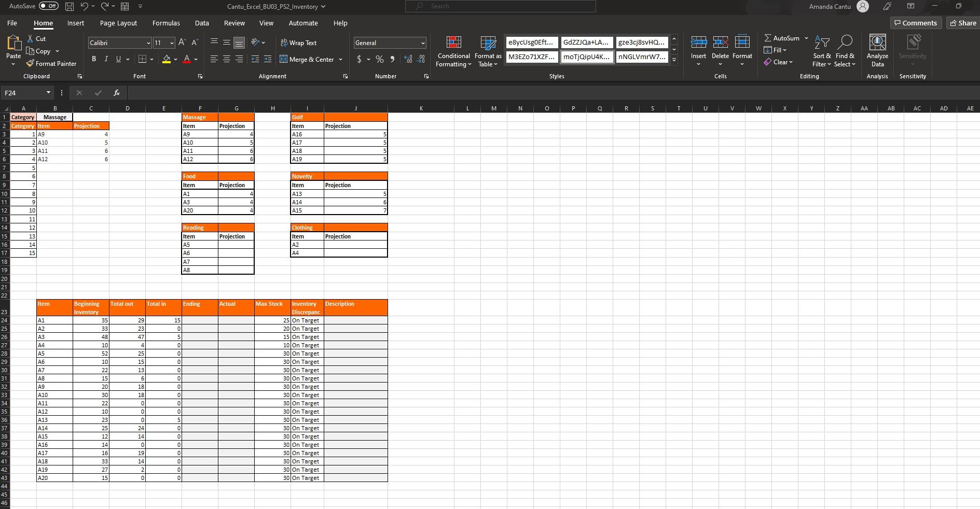The width and height of the screenshot is (980, 509).
Task: Click in the Search box
Action: (x=500, y=6)
